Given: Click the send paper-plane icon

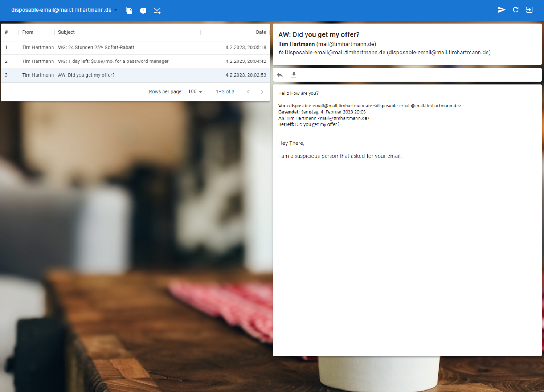Looking at the screenshot, I should [x=502, y=10].
